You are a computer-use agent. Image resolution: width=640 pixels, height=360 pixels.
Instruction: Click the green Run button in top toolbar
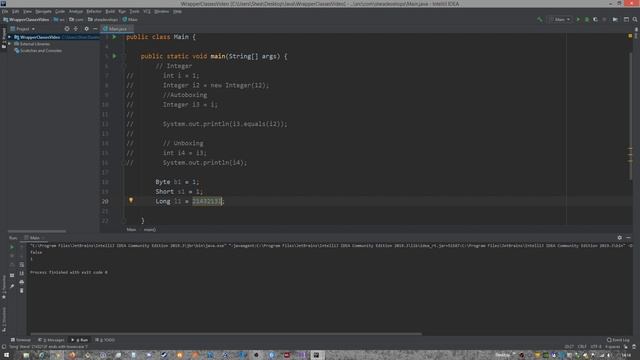(578, 20)
